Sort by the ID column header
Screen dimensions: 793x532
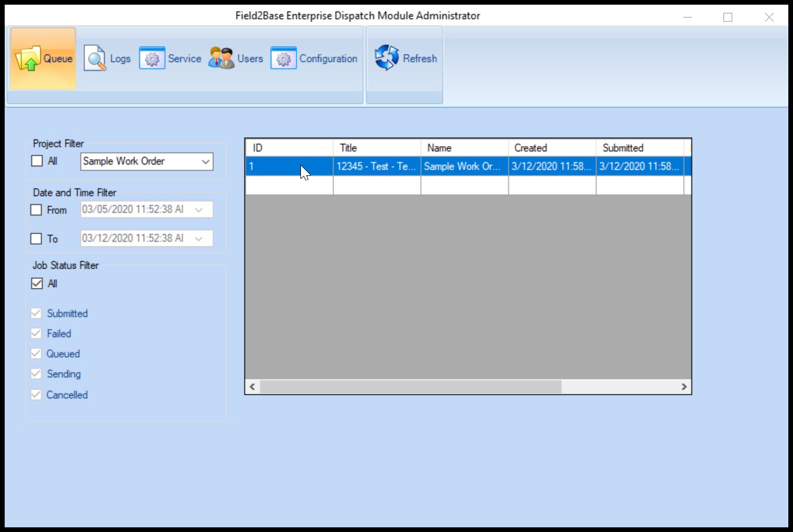tap(289, 148)
